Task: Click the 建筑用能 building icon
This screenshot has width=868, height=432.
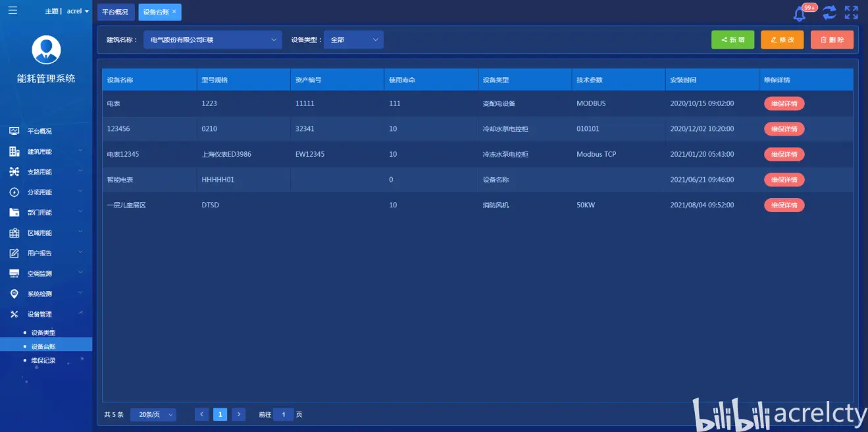Action: [x=14, y=151]
